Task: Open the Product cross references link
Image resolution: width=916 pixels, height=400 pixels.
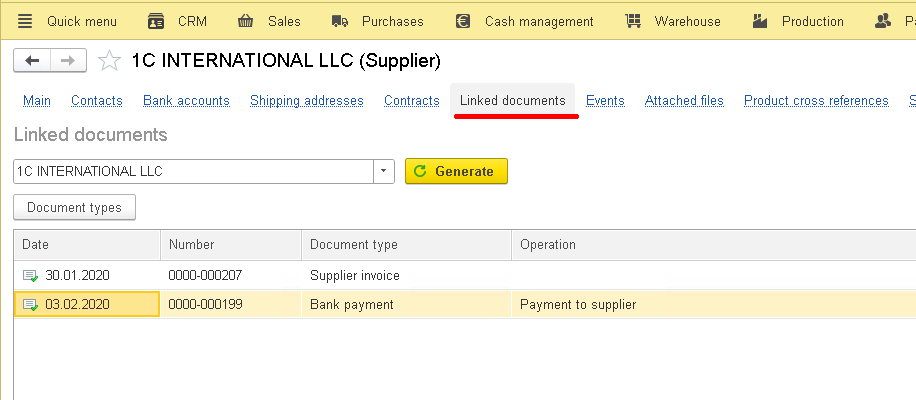Action: (x=816, y=101)
